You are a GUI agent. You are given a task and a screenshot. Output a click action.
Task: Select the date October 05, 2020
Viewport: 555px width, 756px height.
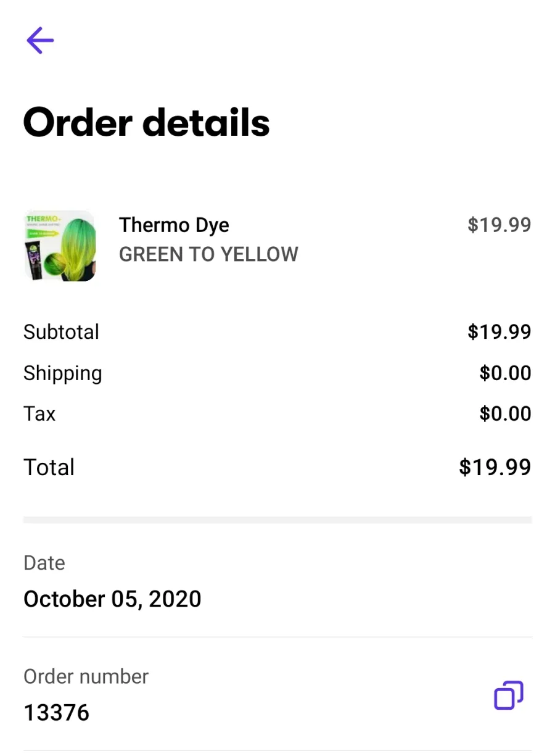click(112, 599)
